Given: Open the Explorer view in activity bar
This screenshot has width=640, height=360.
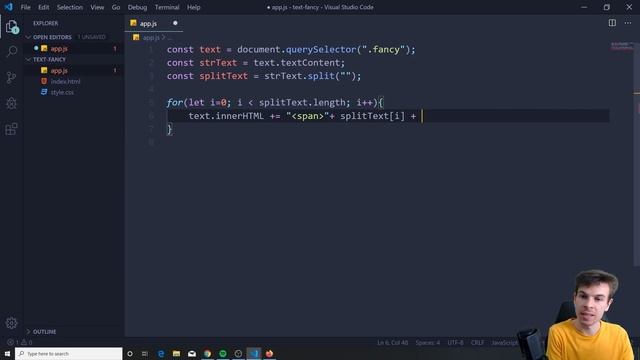Looking at the screenshot, I should pyautogui.click(x=12, y=27).
